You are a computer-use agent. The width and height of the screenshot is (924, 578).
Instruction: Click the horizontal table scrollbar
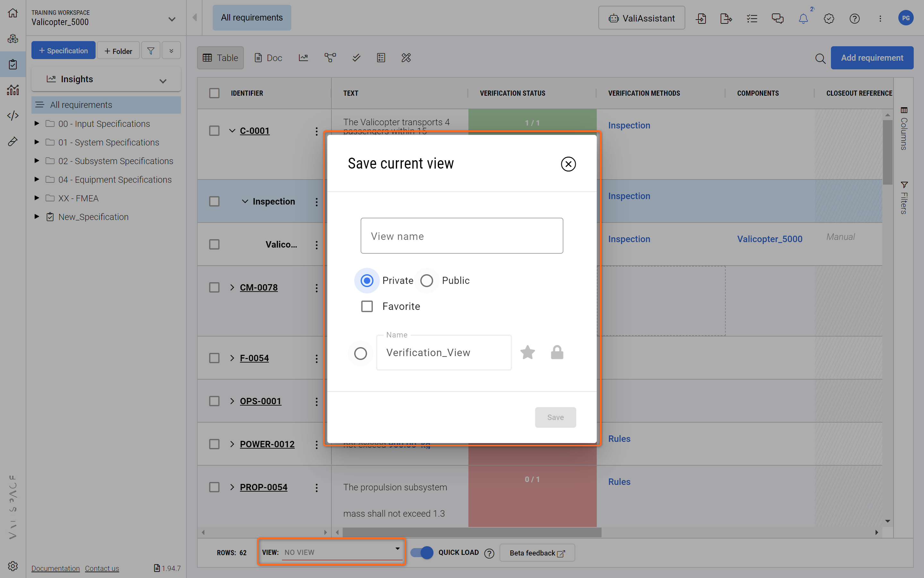[x=472, y=532]
